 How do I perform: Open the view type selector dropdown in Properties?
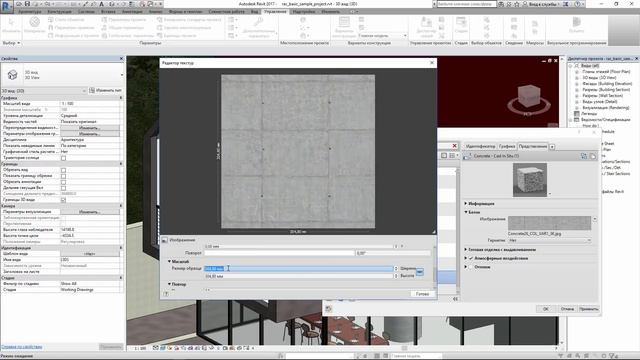(x=122, y=75)
